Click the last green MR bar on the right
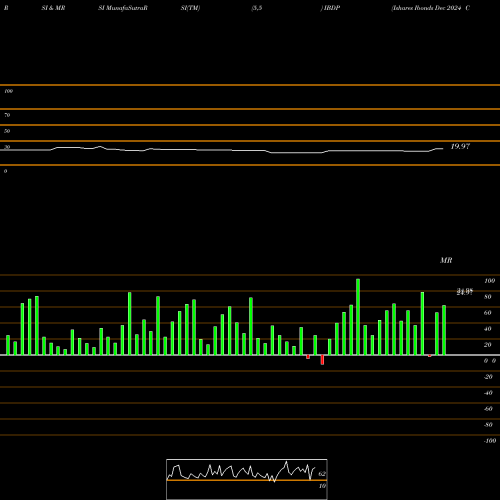Screen dimensions: 500x500 pyautogui.click(x=444, y=330)
